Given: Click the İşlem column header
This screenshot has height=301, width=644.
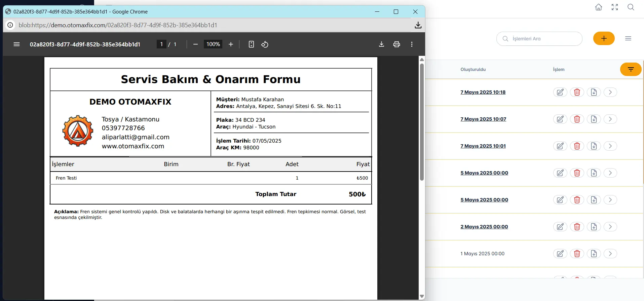Looking at the screenshot, I should coord(559,70).
